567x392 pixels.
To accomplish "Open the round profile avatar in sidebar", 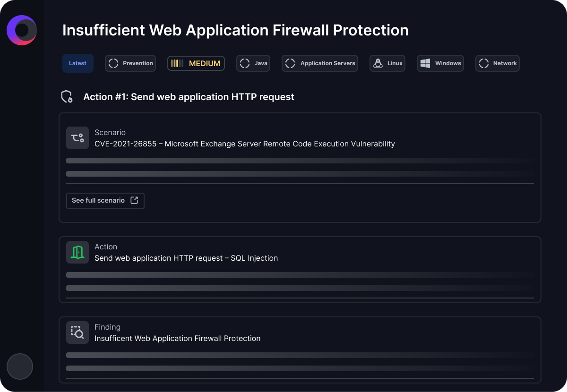I will pos(20,366).
